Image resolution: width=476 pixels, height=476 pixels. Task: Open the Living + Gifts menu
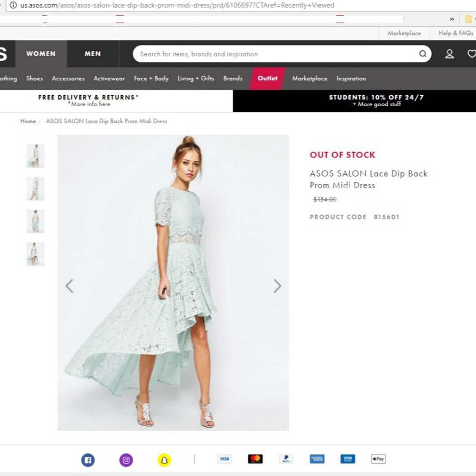(x=196, y=79)
